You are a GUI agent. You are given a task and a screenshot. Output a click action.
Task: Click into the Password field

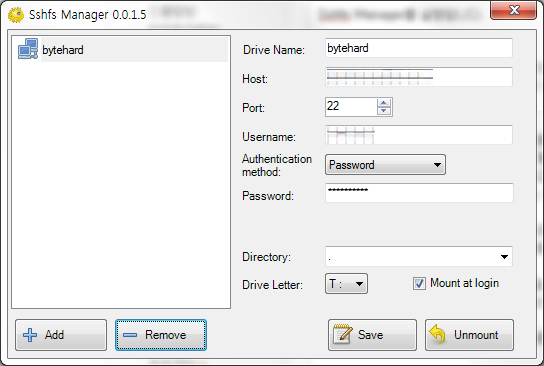click(419, 193)
